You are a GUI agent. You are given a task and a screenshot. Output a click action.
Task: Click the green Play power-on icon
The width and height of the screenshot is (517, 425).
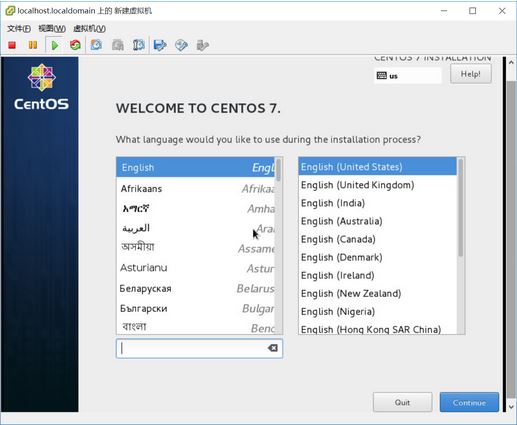tap(55, 45)
